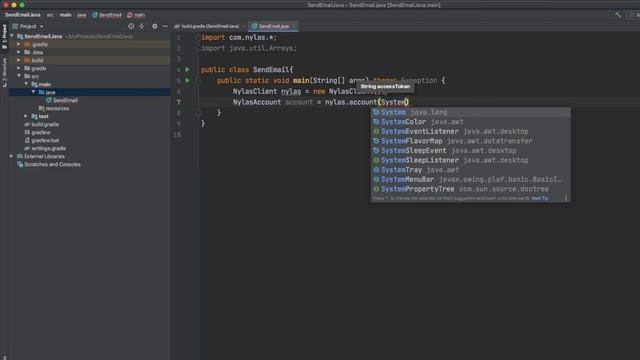The height and width of the screenshot is (360, 640).
Task: Collapse the main folder
Action: (x=26, y=84)
